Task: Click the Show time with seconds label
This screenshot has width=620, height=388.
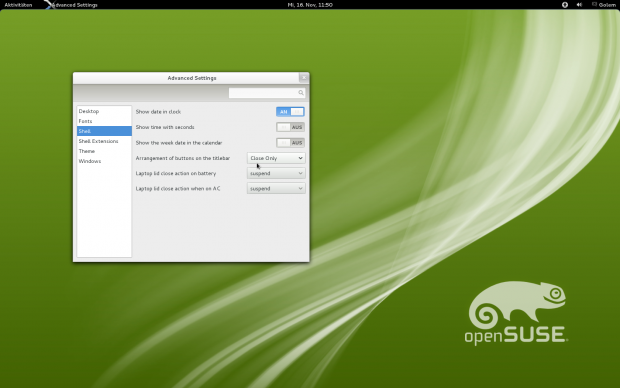Action: click(165, 127)
